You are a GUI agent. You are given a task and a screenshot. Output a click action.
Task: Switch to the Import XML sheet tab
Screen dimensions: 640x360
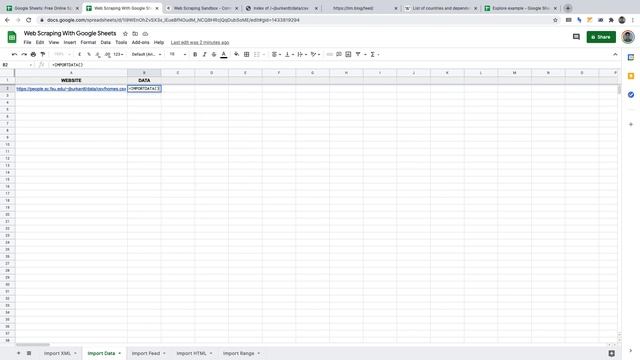tap(60, 353)
